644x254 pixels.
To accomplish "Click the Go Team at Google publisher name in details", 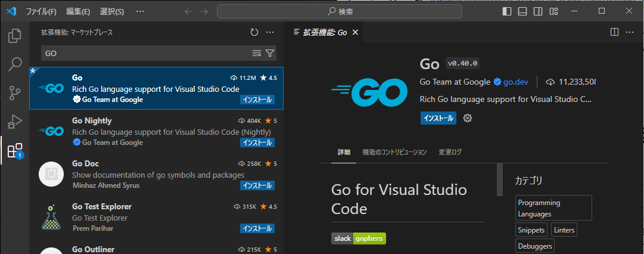I will click(x=455, y=82).
